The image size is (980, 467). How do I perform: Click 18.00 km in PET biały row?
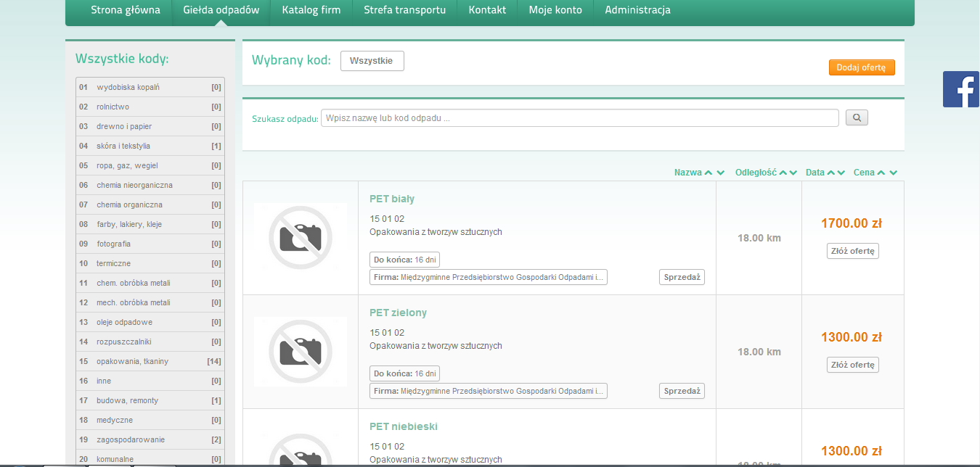759,238
